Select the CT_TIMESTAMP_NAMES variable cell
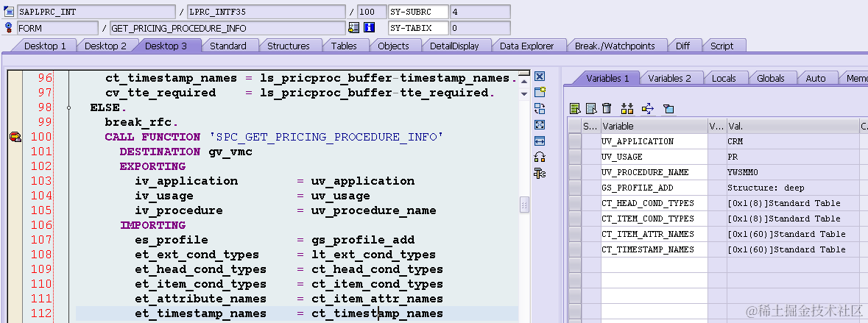Image resolution: width=868 pixels, height=323 pixels. coord(654,249)
